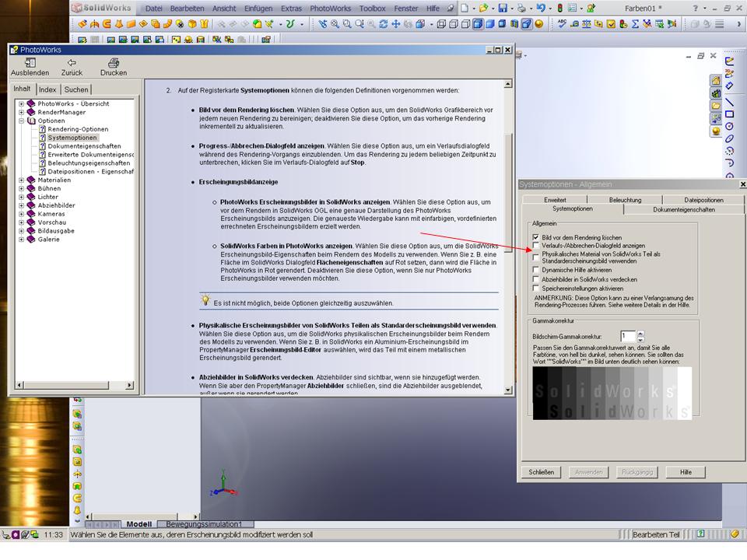
Task: Click the Rotate View circular arrows icon
Action: 384,24
